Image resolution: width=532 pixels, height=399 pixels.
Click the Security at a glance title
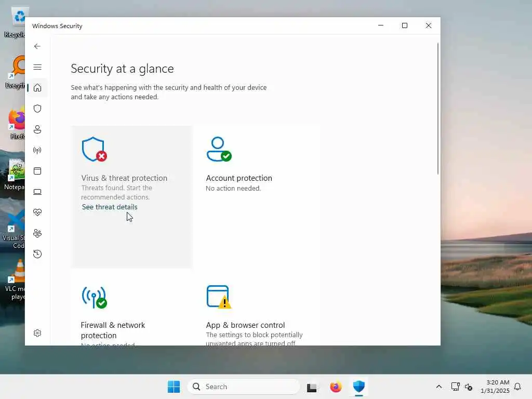point(122,69)
